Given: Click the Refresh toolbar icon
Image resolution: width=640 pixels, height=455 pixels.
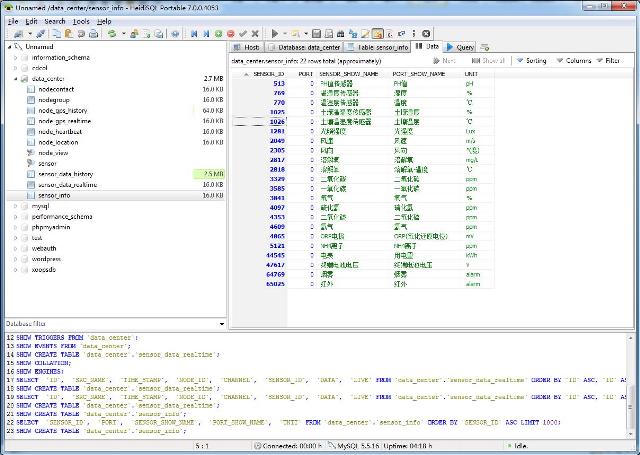Looking at the screenshot, I should coord(113,33).
